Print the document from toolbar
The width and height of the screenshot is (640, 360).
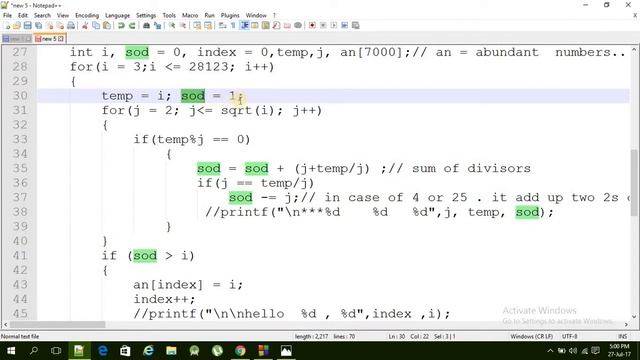(x=71, y=25)
